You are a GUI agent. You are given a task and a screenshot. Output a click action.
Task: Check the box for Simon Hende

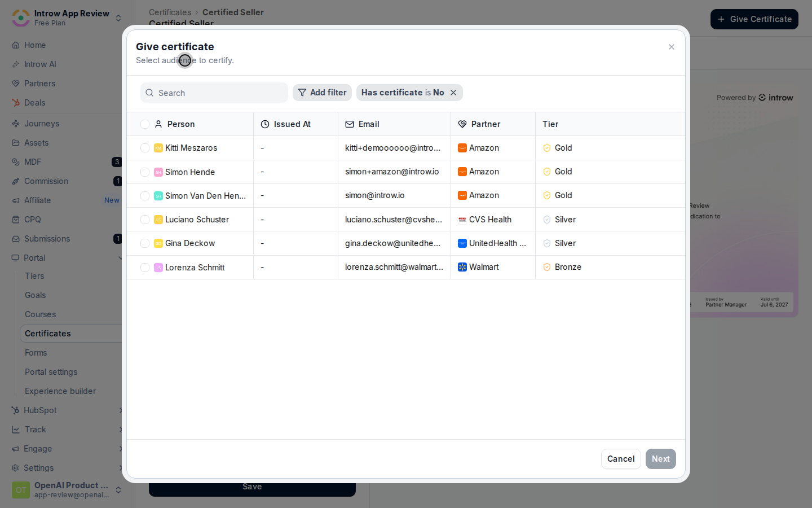point(145,172)
